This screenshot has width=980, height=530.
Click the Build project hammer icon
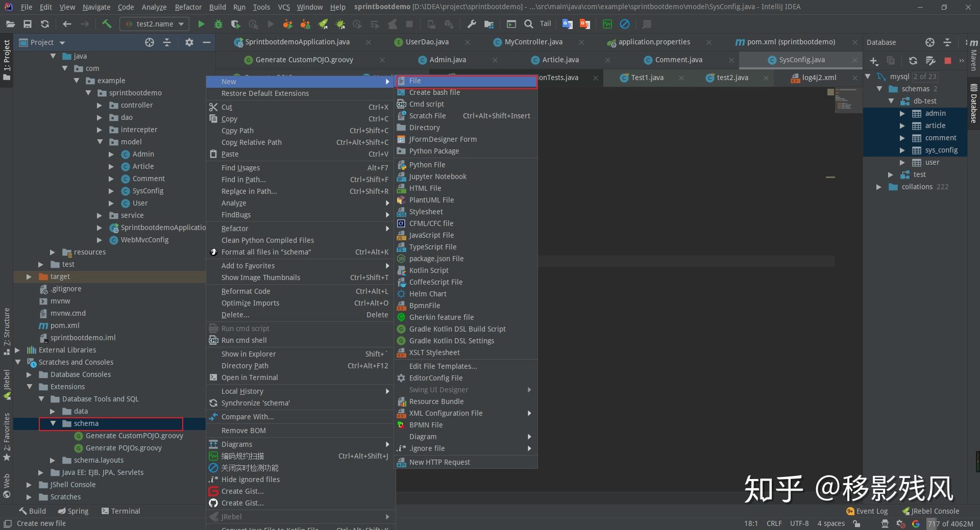tap(107, 24)
